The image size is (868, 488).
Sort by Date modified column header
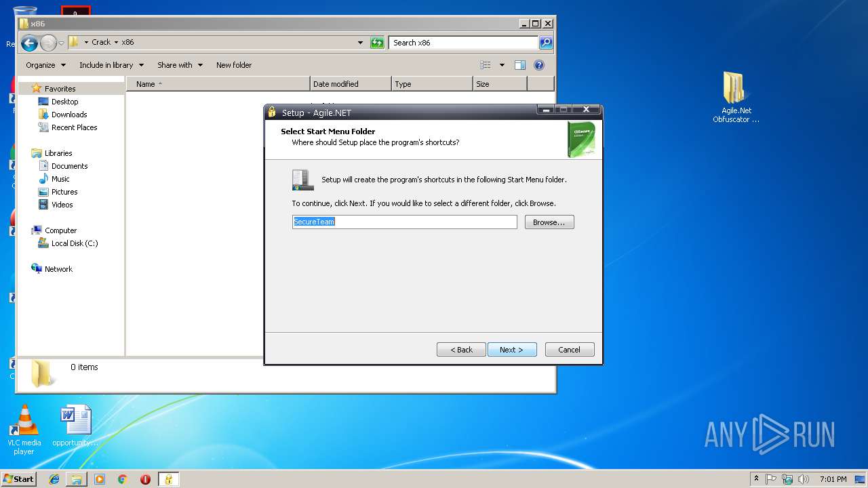[x=351, y=84]
